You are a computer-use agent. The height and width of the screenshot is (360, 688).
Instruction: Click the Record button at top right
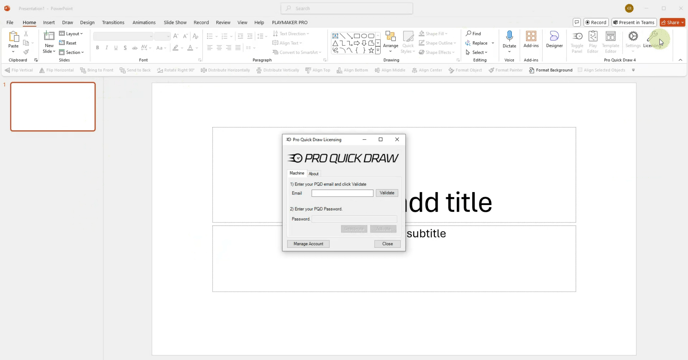tap(595, 22)
